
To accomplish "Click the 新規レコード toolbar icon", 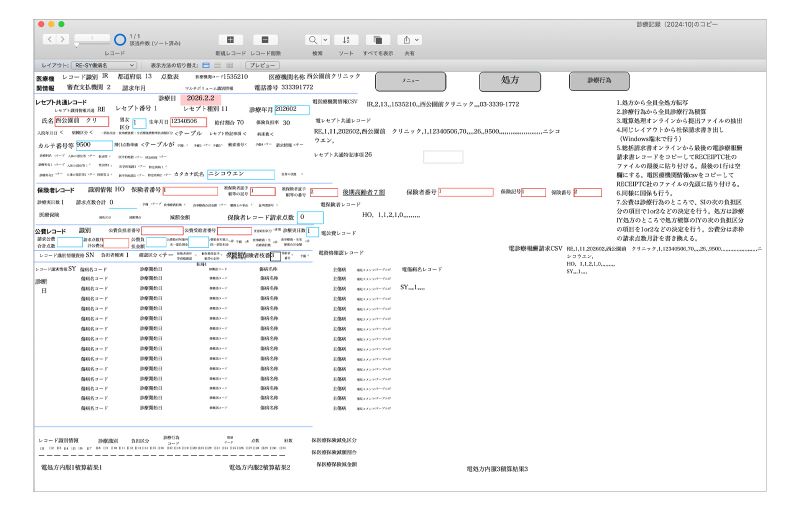I will (x=231, y=38).
